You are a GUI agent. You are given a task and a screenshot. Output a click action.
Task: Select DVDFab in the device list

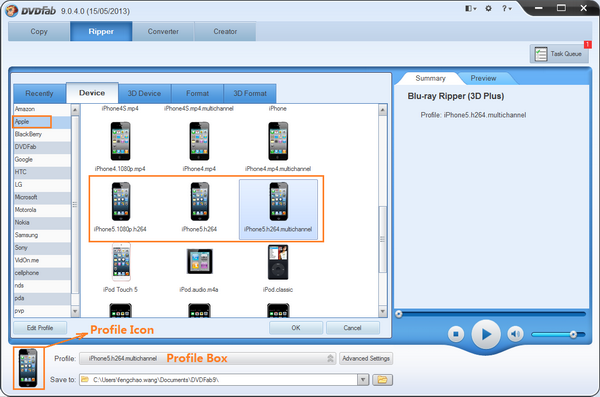coord(42,147)
